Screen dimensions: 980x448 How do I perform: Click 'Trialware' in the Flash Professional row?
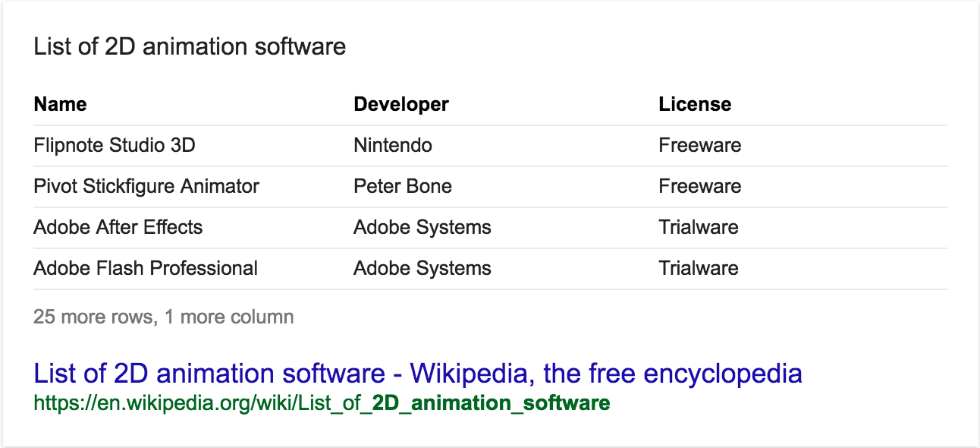coord(699,268)
